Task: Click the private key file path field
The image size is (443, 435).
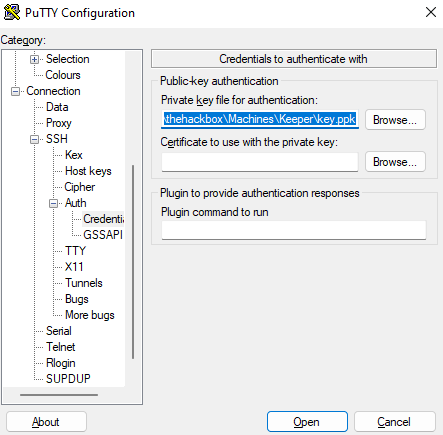Action: tap(260, 119)
